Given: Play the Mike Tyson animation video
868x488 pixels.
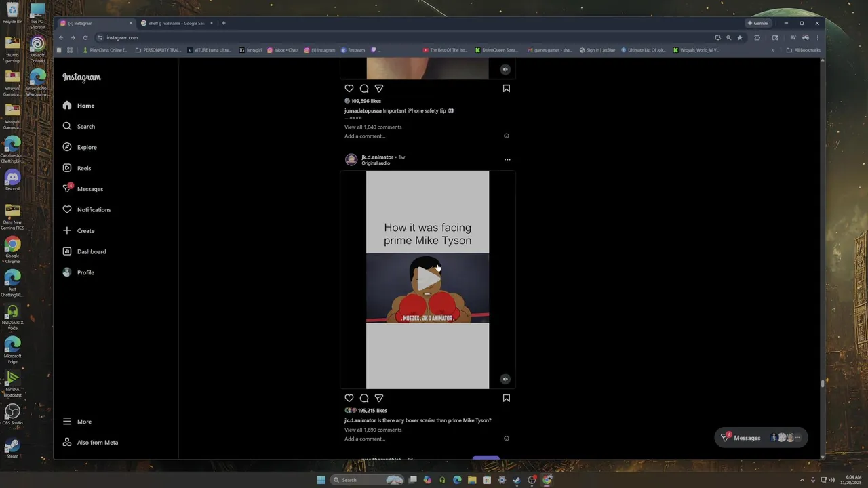Looking at the screenshot, I should (x=427, y=279).
